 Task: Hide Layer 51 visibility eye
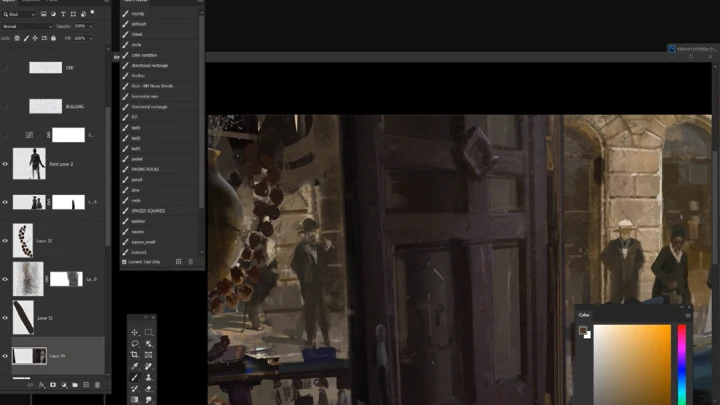5,318
